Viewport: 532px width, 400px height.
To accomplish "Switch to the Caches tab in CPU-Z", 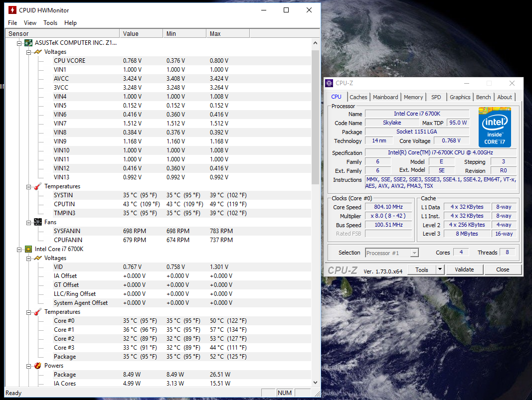I will pos(358,97).
